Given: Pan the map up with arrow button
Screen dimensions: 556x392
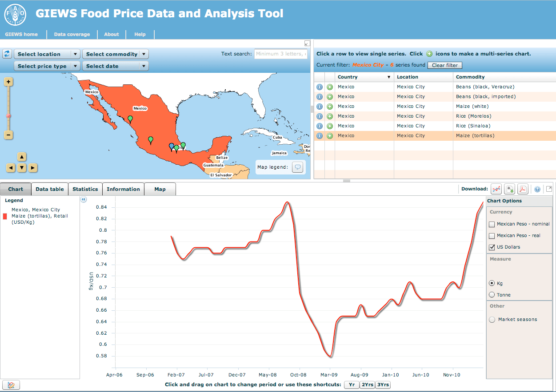Looking at the screenshot, I should point(22,157).
